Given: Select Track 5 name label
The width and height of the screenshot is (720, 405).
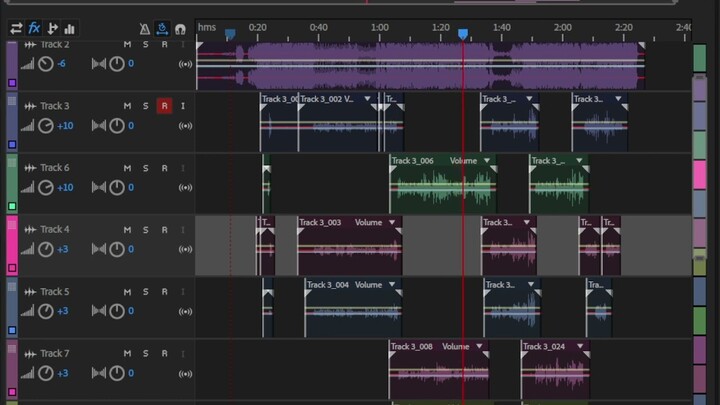Looking at the screenshot, I should pos(55,292).
